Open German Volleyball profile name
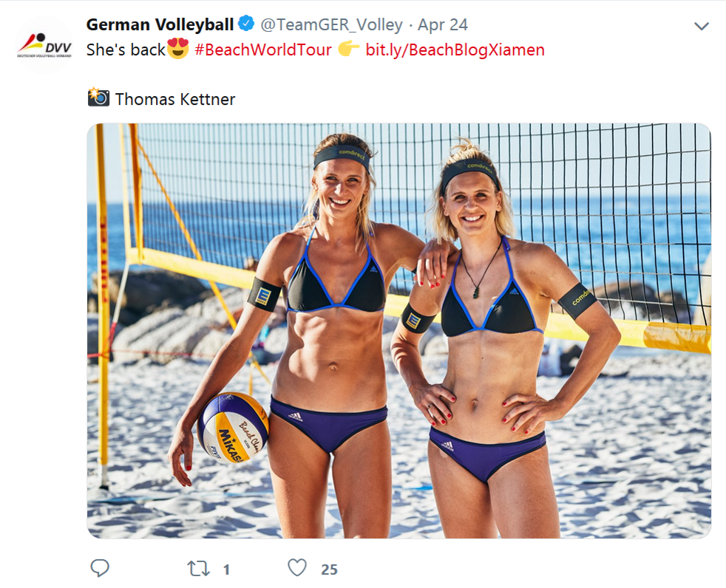 pos(160,24)
